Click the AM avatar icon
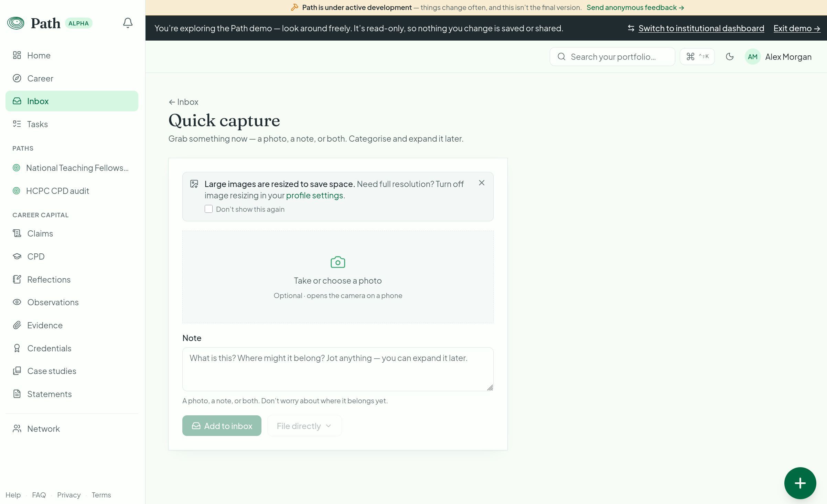827x504 pixels. 753,57
